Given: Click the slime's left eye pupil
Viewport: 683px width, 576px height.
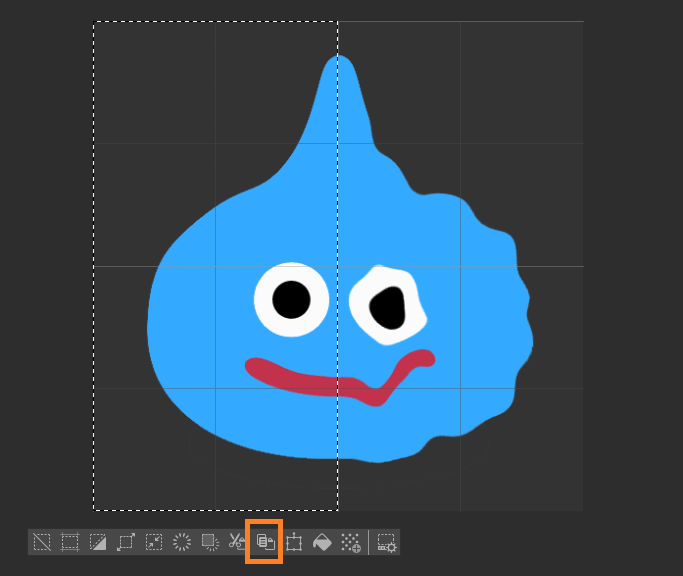Looking at the screenshot, I should click(x=291, y=300).
